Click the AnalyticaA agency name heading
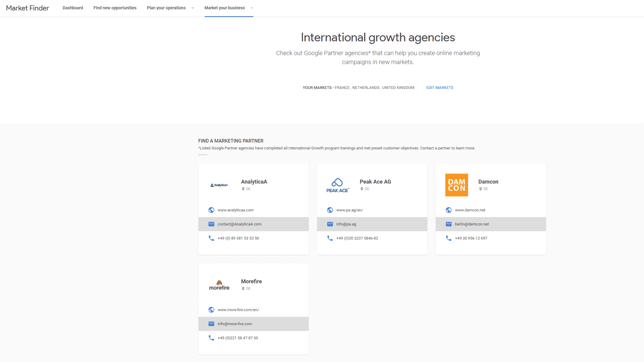Image resolution: width=644 pixels, height=362 pixels. [254, 182]
